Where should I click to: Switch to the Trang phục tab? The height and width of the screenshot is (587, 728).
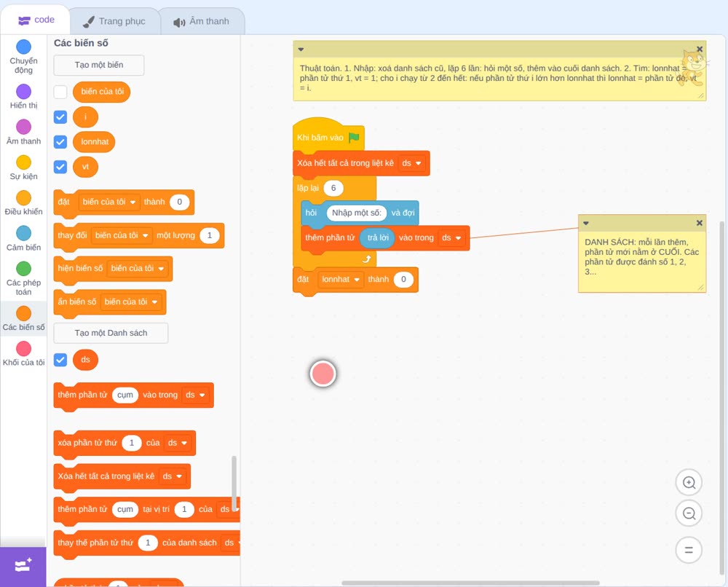click(114, 21)
